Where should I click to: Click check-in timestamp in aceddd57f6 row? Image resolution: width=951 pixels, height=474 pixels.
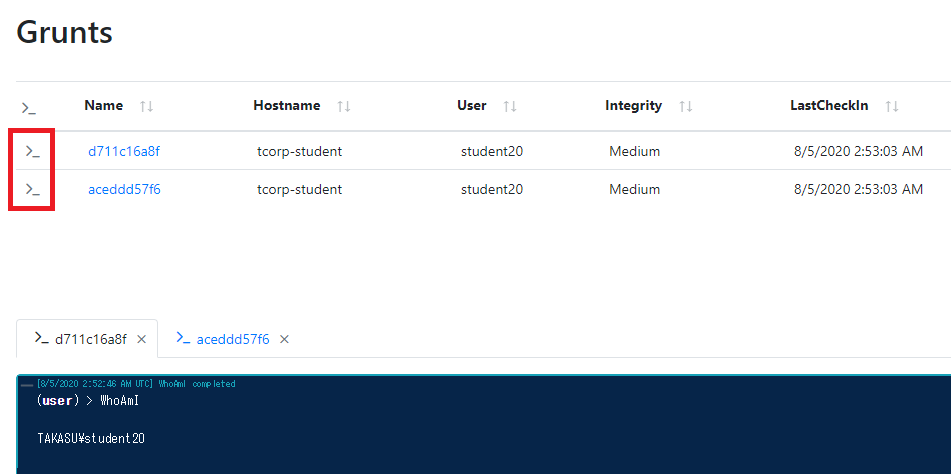858,190
